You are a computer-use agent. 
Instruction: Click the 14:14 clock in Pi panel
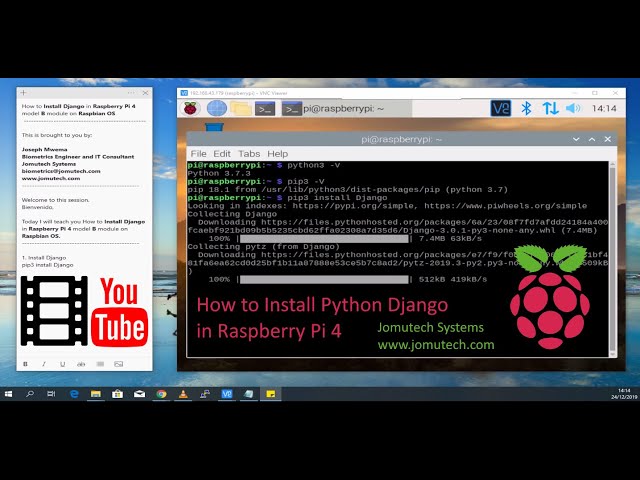pos(604,109)
